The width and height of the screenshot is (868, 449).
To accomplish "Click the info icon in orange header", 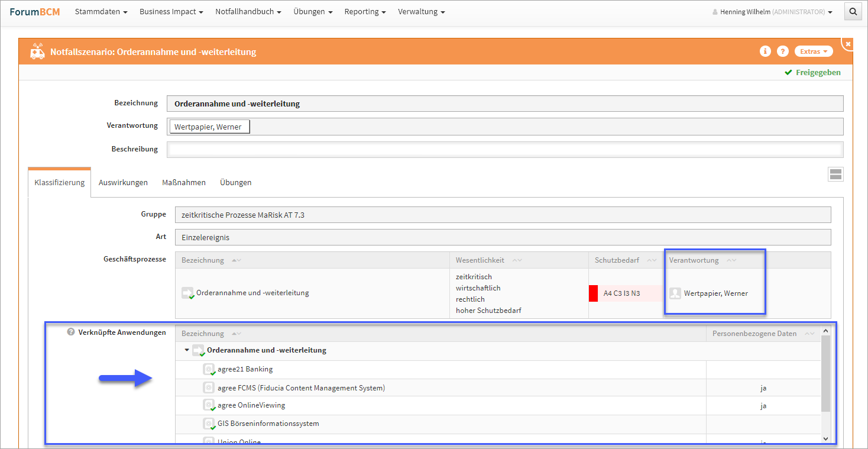I will pos(765,51).
